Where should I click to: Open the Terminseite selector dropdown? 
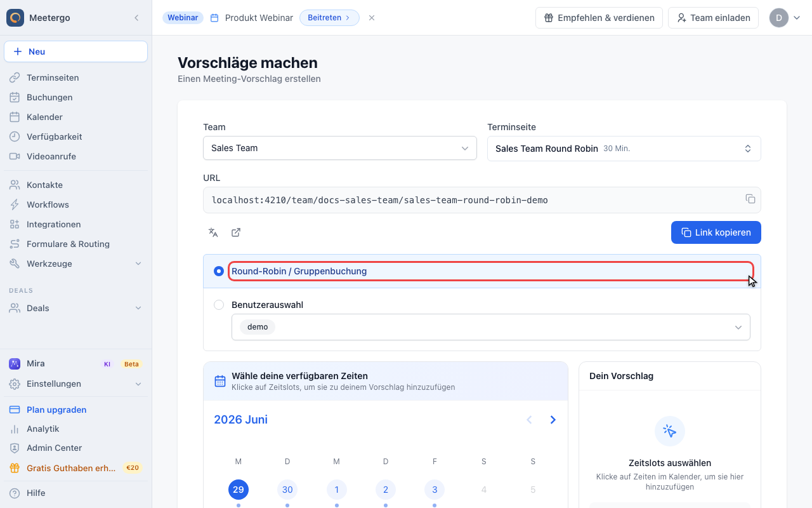624,149
